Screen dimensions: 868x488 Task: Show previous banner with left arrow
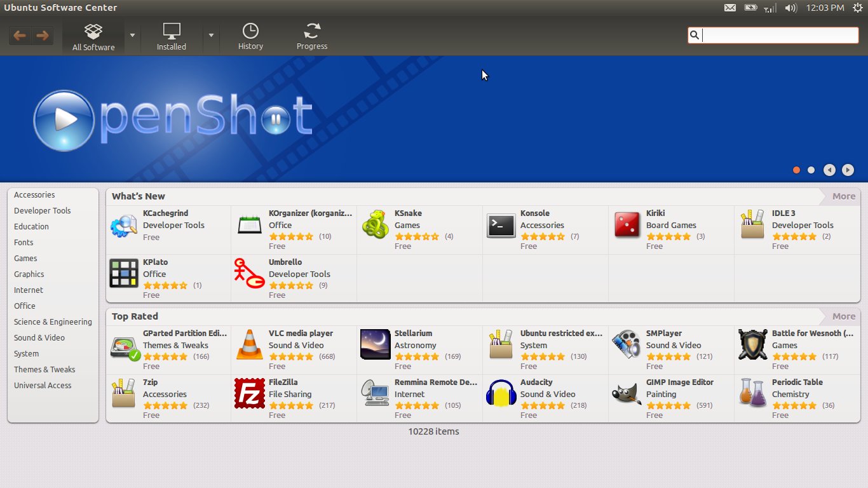[829, 170]
